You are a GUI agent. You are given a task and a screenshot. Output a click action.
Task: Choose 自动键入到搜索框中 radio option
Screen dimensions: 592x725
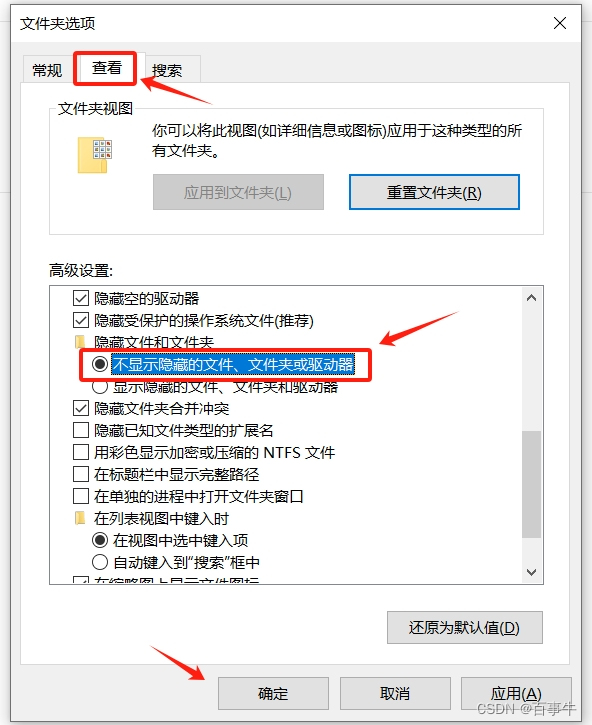(x=100, y=562)
